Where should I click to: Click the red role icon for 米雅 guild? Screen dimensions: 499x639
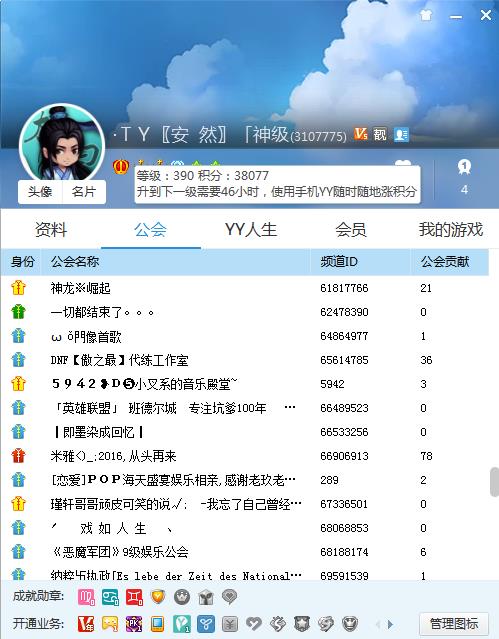(18, 456)
